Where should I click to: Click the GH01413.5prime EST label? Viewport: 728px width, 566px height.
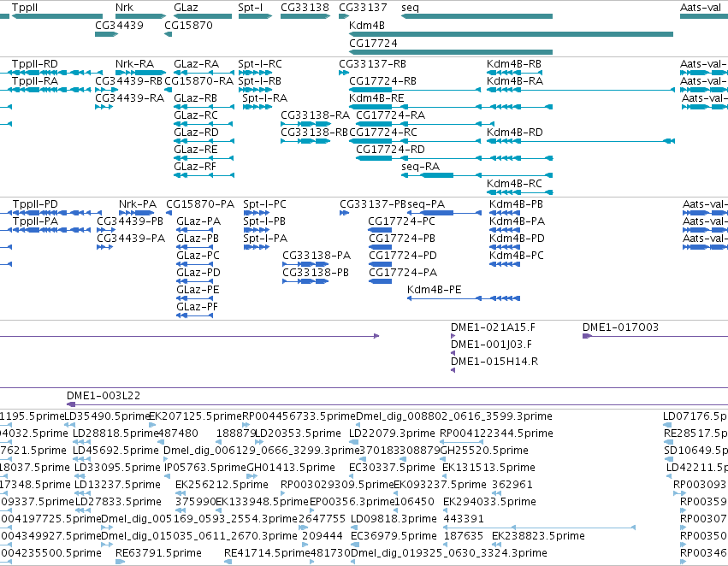pyautogui.click(x=291, y=468)
